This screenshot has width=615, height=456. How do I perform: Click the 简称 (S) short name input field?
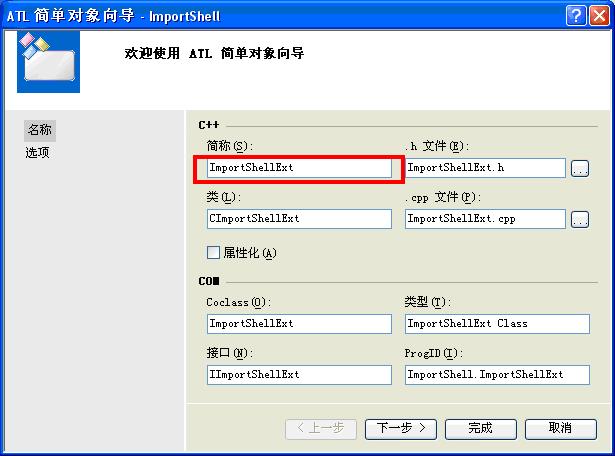pyautogui.click(x=299, y=168)
